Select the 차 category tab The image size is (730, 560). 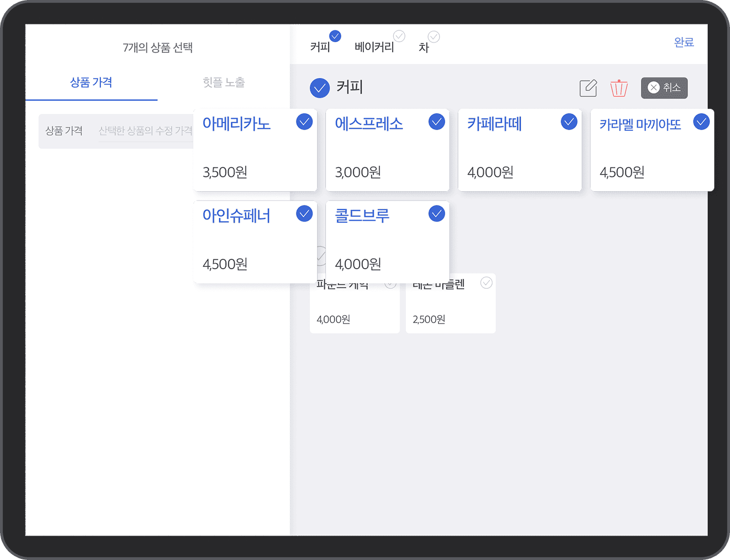click(x=424, y=48)
